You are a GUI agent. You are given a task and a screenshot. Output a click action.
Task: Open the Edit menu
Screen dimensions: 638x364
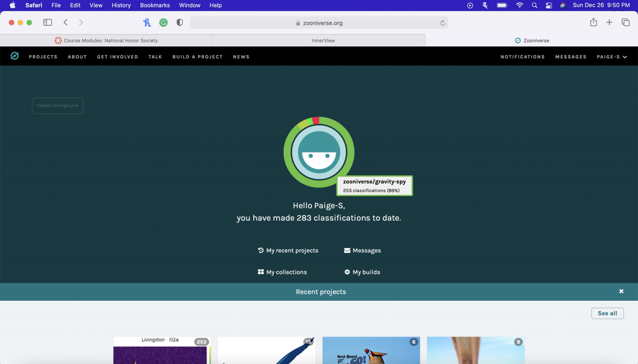tap(75, 5)
